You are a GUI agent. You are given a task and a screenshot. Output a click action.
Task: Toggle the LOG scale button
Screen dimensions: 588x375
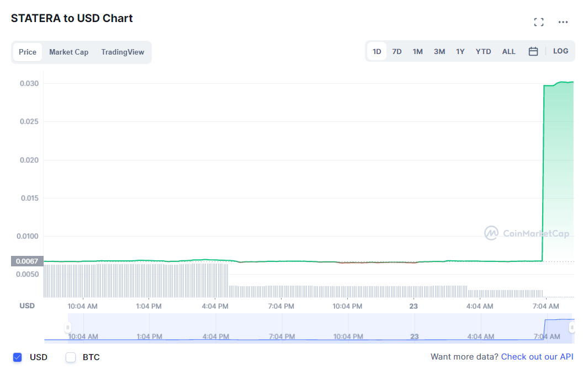(x=560, y=51)
